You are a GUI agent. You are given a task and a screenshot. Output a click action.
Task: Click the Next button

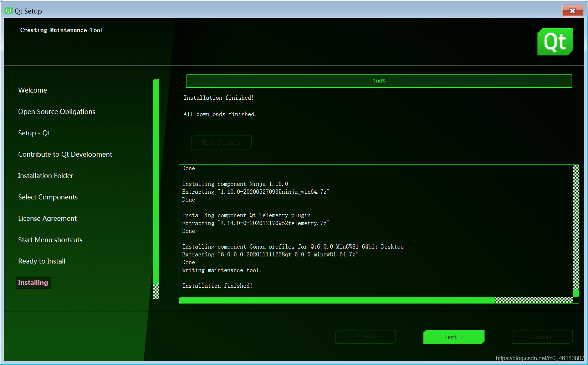tap(454, 337)
